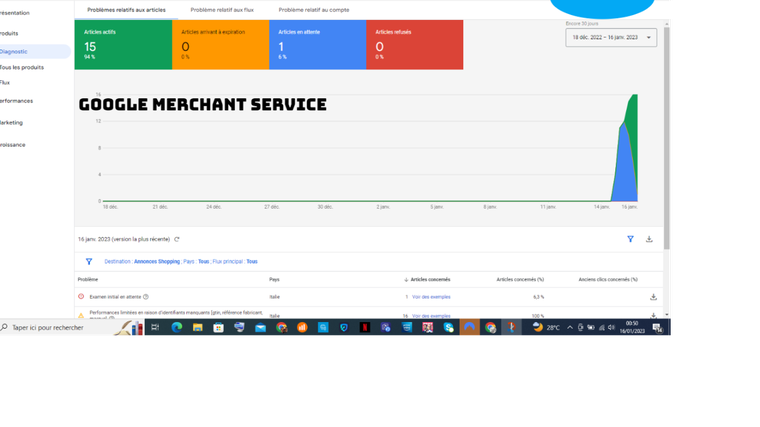Click the Anciens clics concernés (%) column header

(608, 280)
